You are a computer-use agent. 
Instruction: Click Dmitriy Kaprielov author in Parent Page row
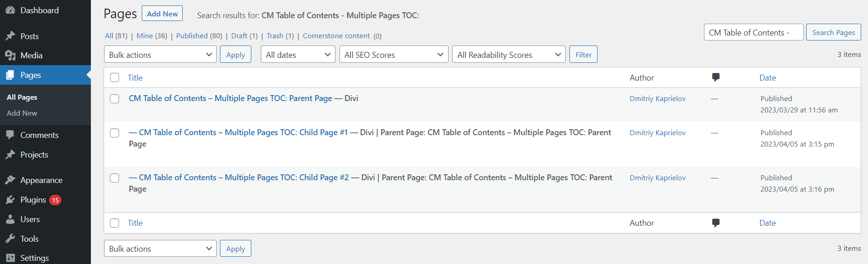pos(658,99)
